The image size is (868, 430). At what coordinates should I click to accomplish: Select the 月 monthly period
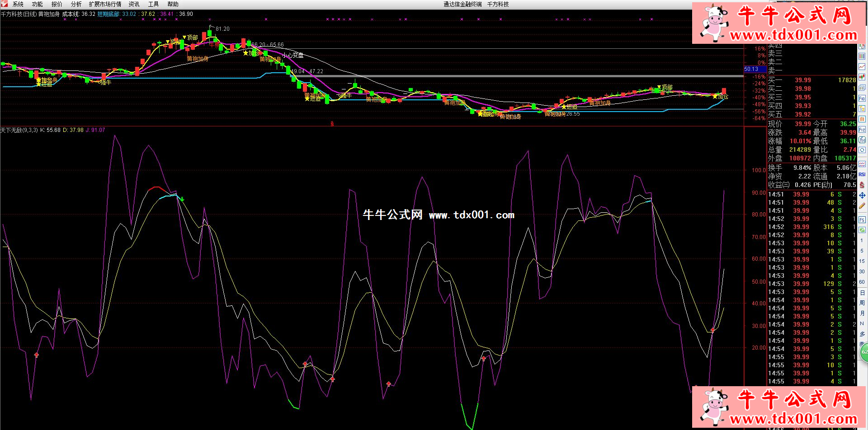(862, 313)
